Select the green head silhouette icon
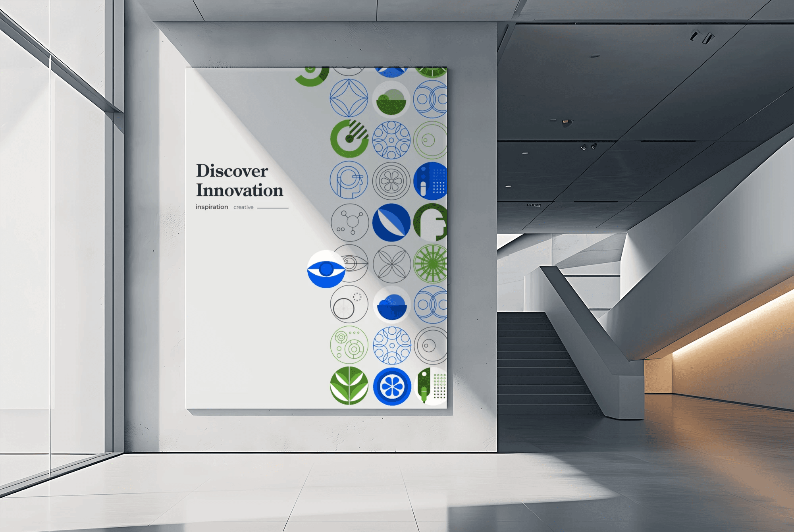This screenshot has height=532, width=794. click(431, 222)
